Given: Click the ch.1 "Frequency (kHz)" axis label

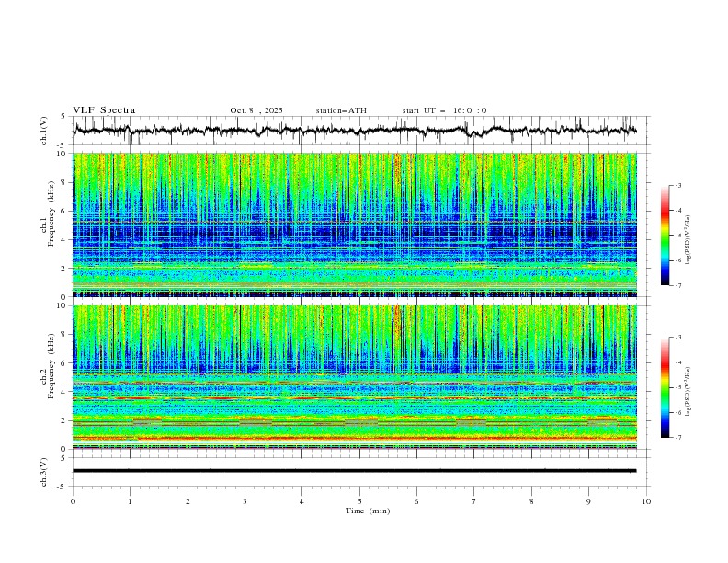Looking at the screenshot, I should [x=51, y=214].
